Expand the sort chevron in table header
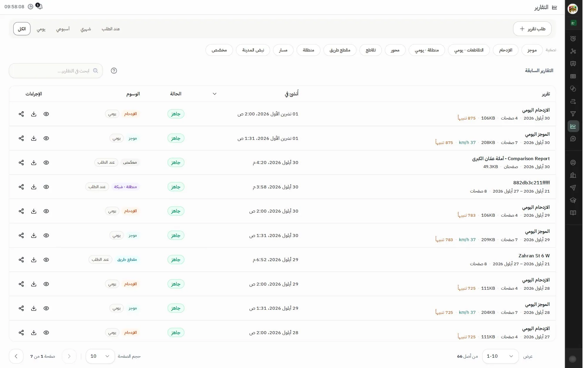 [215, 94]
